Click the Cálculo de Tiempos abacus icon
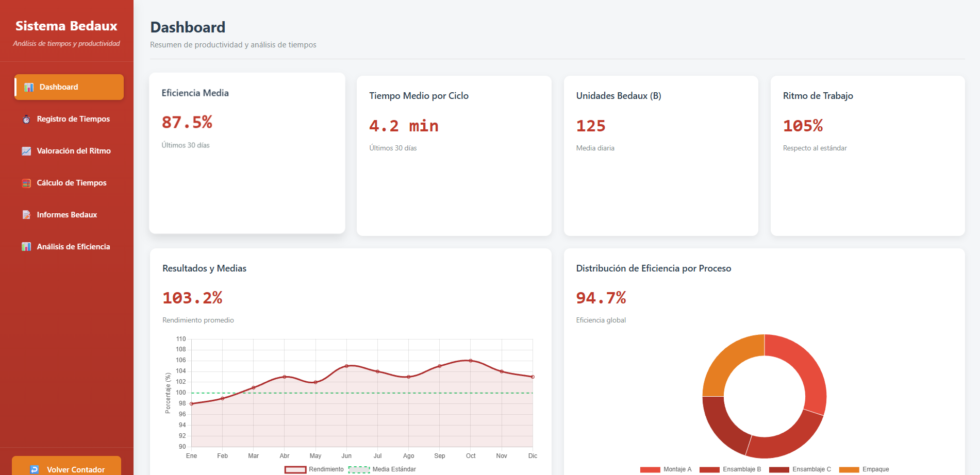The height and width of the screenshot is (475, 980). tap(26, 183)
